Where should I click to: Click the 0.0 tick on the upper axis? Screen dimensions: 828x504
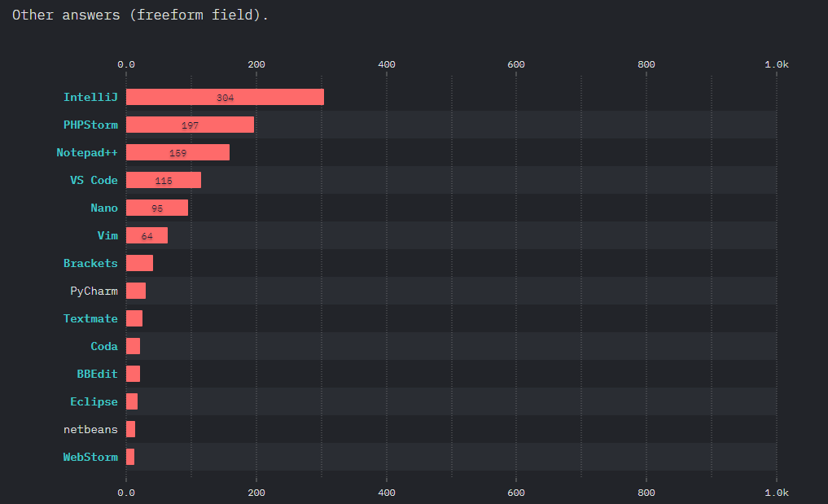tap(126, 64)
